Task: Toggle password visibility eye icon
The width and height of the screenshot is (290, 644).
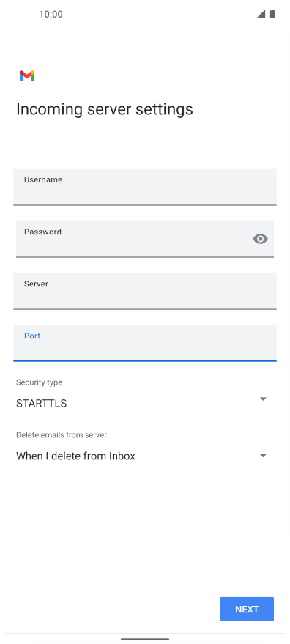Action: pyautogui.click(x=260, y=239)
